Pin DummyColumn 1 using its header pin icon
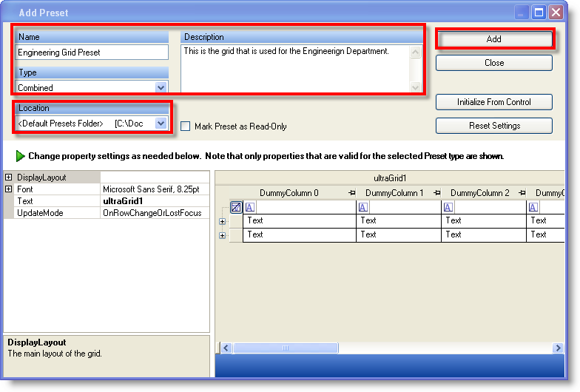 point(437,193)
